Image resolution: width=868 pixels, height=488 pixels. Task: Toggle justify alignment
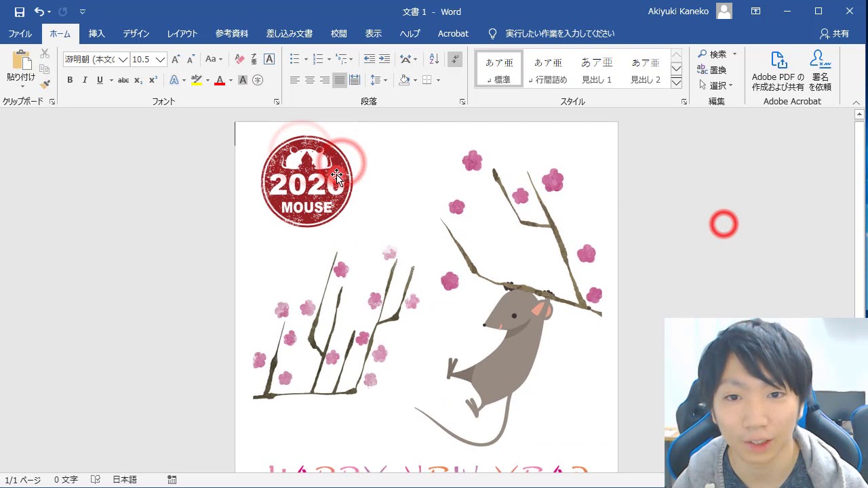coord(339,80)
